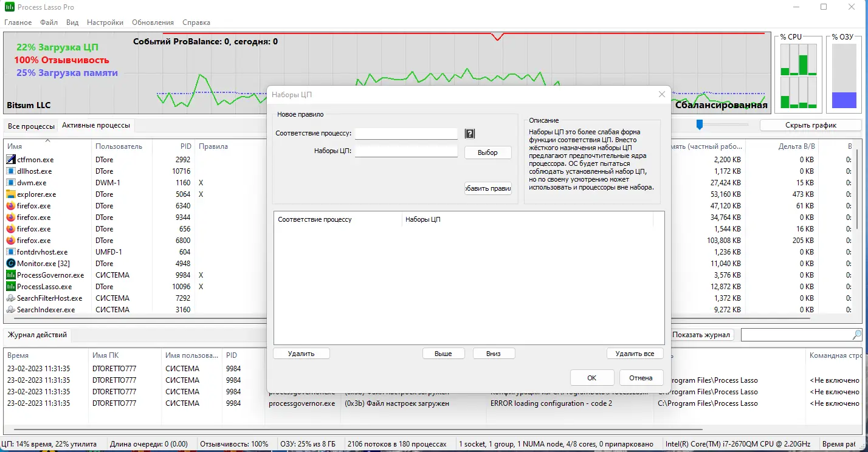This screenshot has width=868, height=452.
Task: Click the Правила column header
Action: tap(213, 146)
